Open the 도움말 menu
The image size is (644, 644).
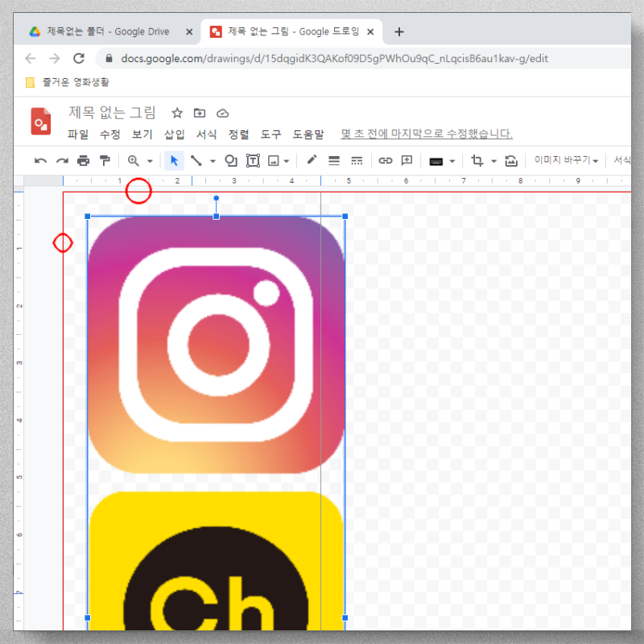[x=308, y=134]
